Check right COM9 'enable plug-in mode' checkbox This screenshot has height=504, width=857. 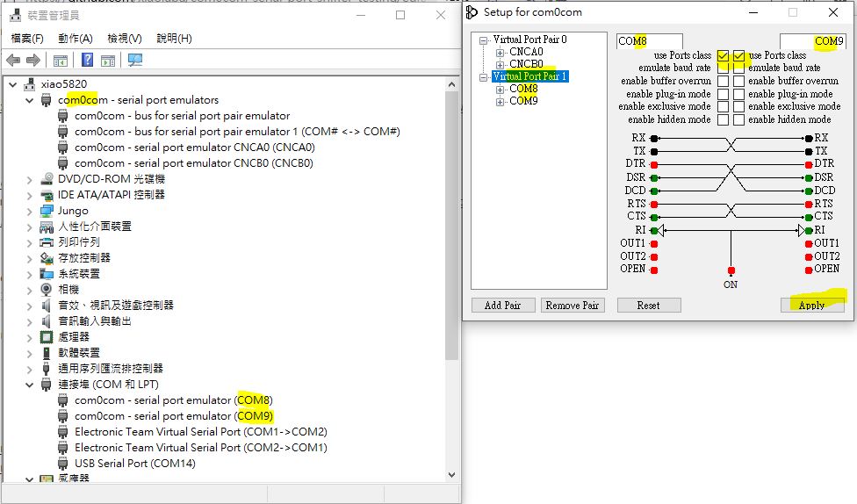click(x=739, y=94)
